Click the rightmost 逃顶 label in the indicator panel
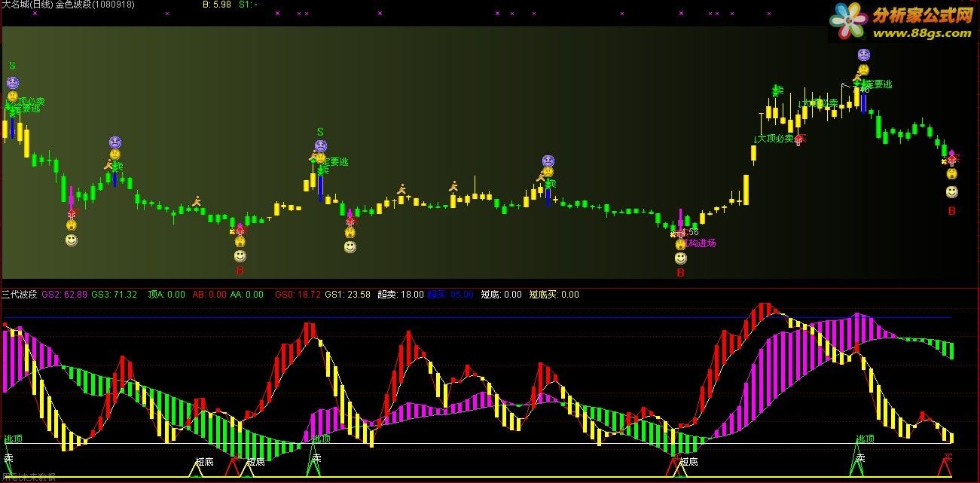The height and width of the screenshot is (483, 980). pyautogui.click(x=866, y=439)
